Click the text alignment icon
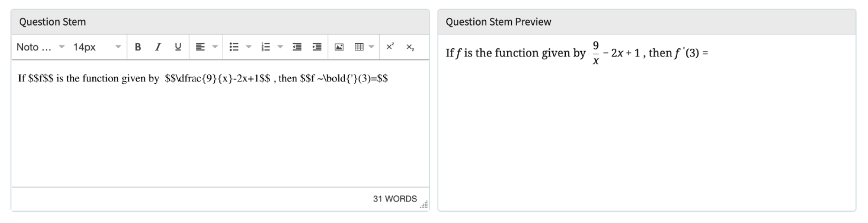Image resolution: width=868 pixels, height=223 pixels. pos(200,47)
